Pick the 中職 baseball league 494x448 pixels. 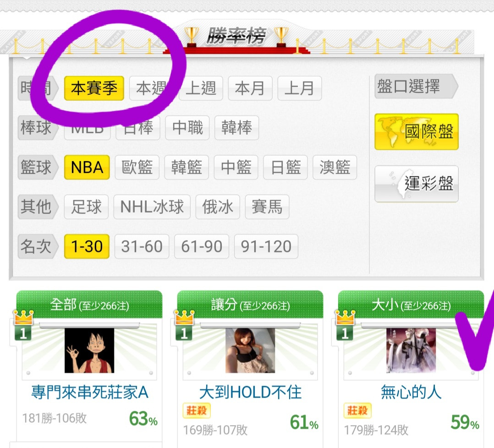point(187,128)
